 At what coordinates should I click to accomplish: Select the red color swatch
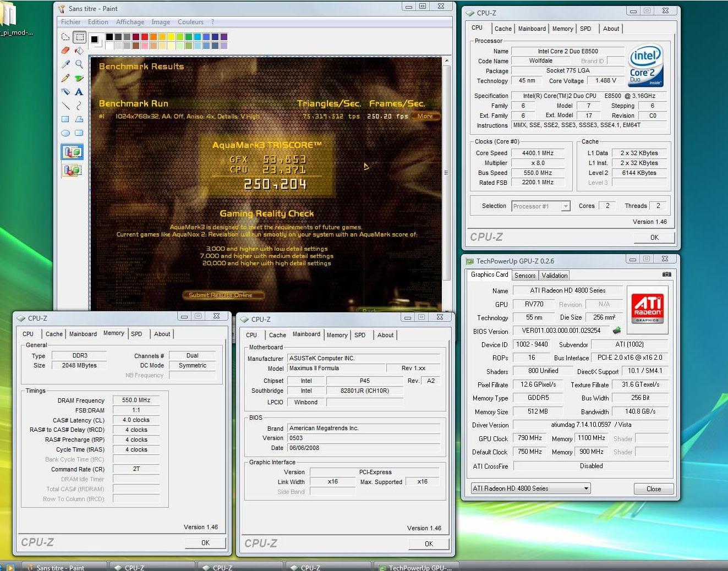tap(145, 37)
